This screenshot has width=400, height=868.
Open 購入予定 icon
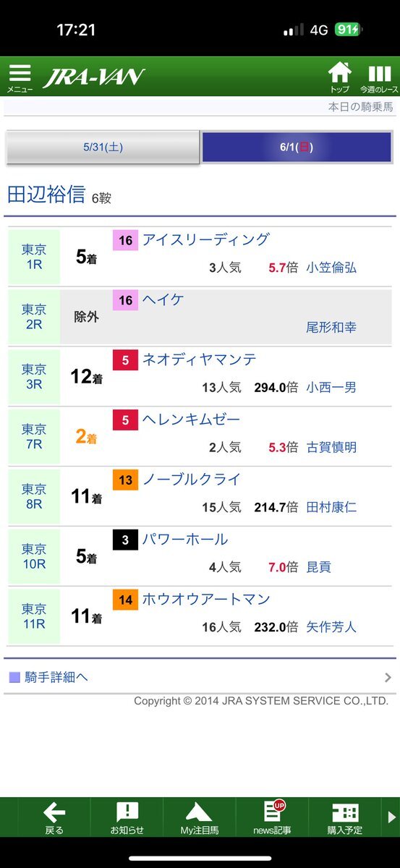[x=345, y=817]
